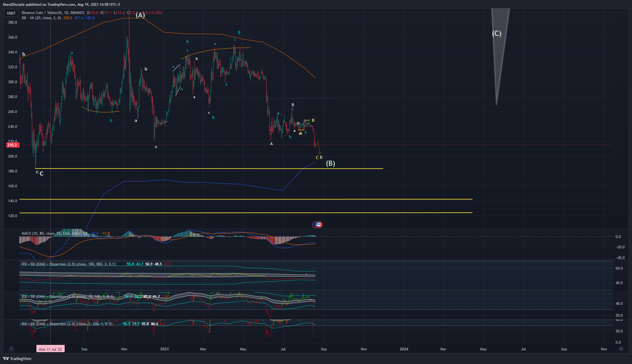This screenshot has height=364, width=632.
Task: Toggle the A auto-scale button at bottom-right
Action: (621, 349)
